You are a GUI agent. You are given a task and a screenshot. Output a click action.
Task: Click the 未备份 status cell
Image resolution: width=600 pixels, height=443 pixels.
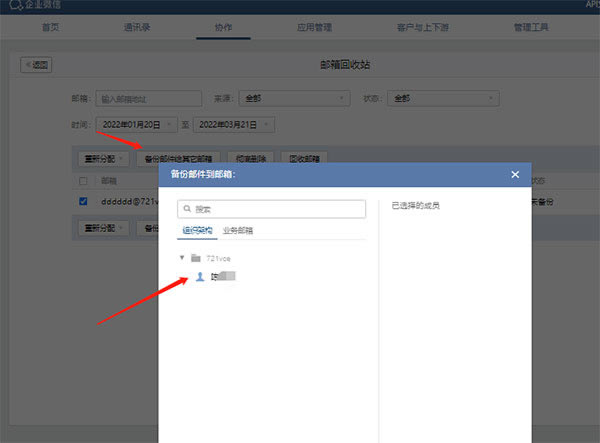pos(542,202)
